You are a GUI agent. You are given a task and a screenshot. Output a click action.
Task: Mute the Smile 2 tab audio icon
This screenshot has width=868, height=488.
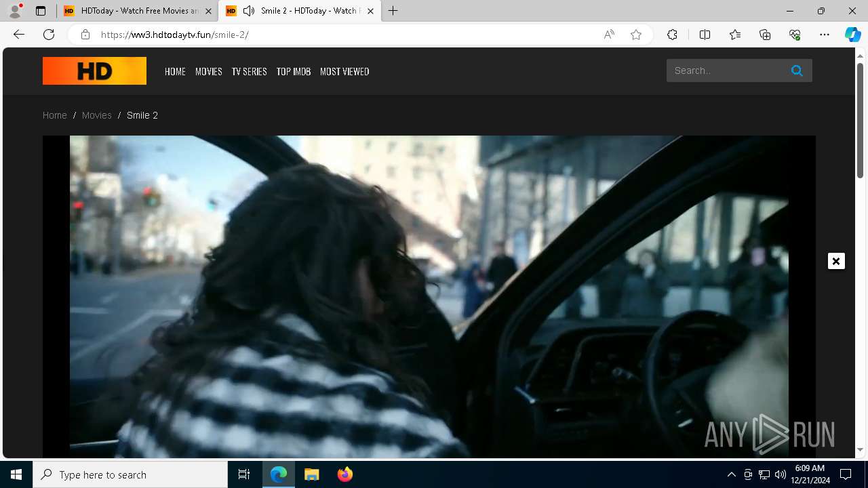coord(249,11)
